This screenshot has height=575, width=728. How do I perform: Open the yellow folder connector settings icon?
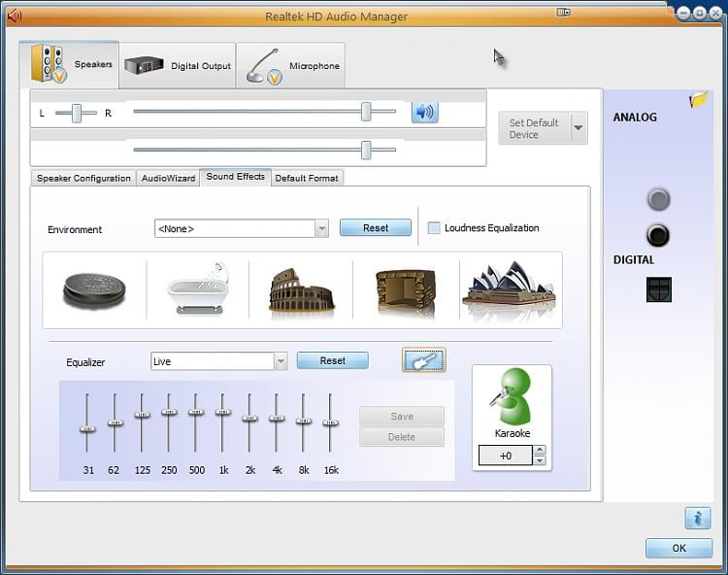[698, 99]
